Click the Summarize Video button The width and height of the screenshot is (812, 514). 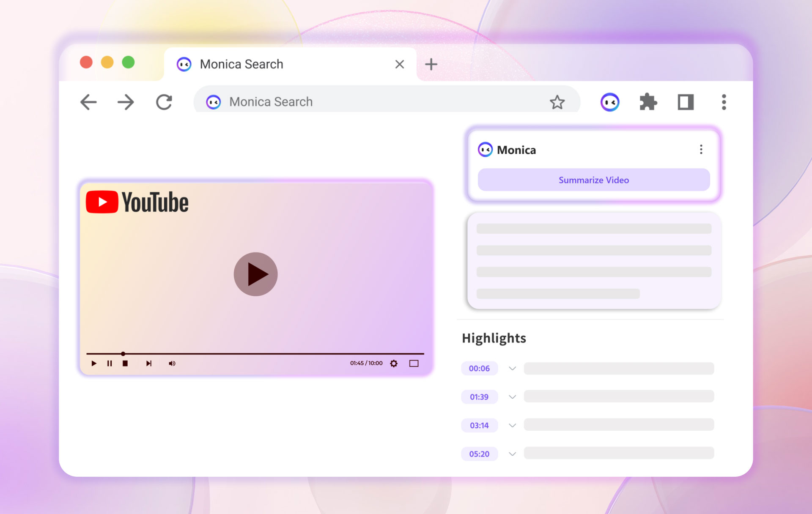[x=593, y=180]
